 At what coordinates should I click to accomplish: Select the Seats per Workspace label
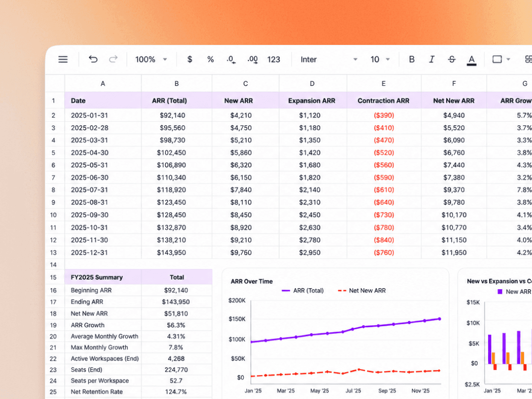point(103,381)
